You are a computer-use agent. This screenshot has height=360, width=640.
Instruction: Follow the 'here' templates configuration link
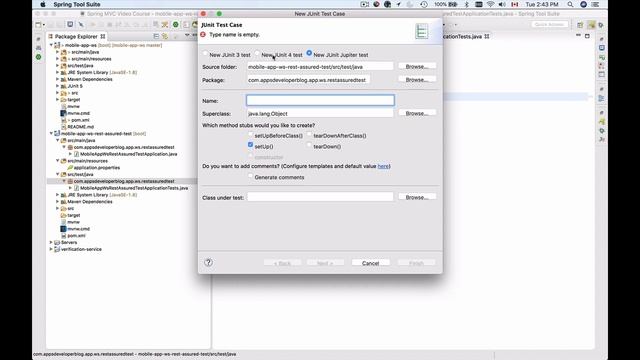point(383,166)
